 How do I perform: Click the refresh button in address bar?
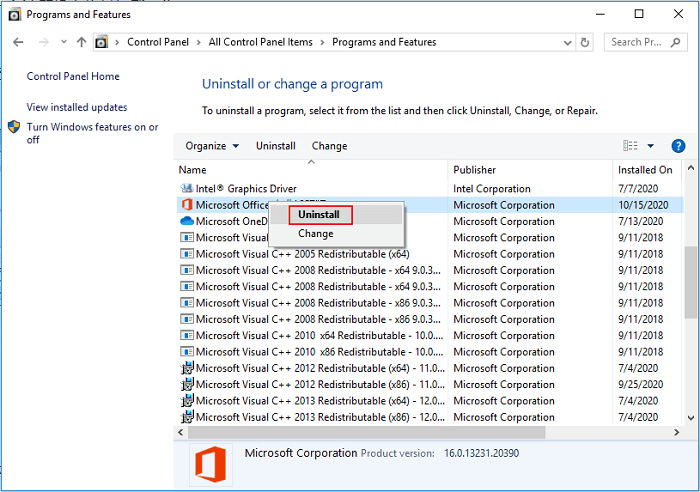click(585, 42)
